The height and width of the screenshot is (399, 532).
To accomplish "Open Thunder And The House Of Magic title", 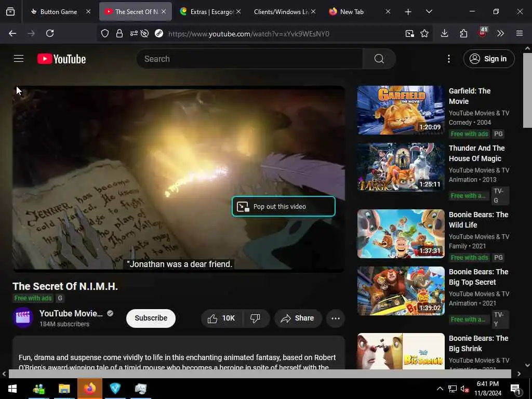I will (477, 153).
